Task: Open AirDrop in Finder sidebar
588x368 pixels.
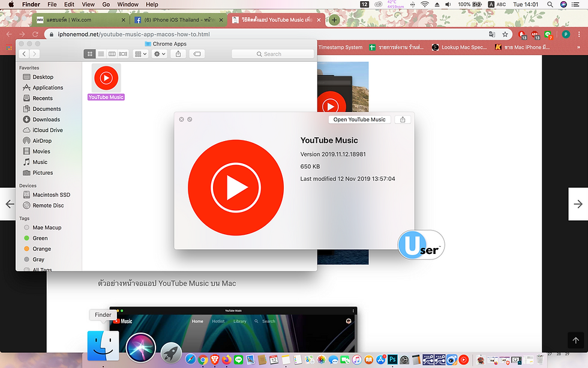Action: (x=42, y=140)
